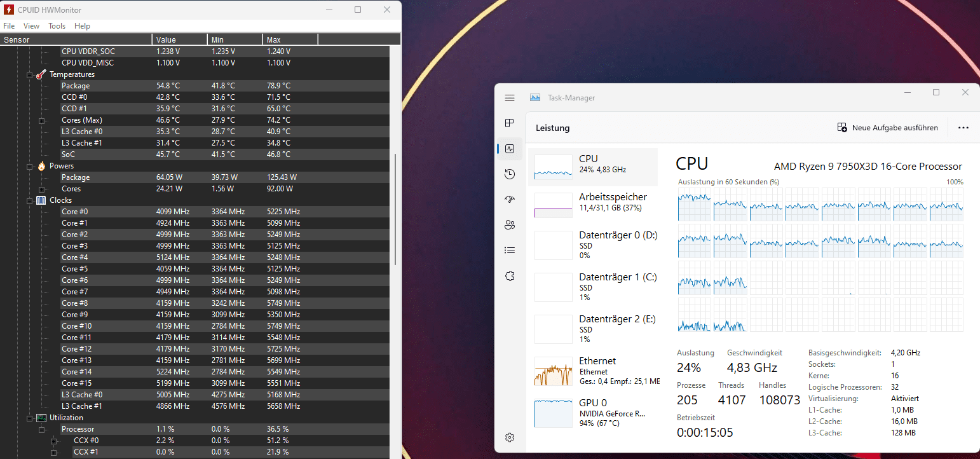This screenshot has width=980, height=459.
Task: Select the CCD #1 temperature row
Action: [x=225, y=109]
